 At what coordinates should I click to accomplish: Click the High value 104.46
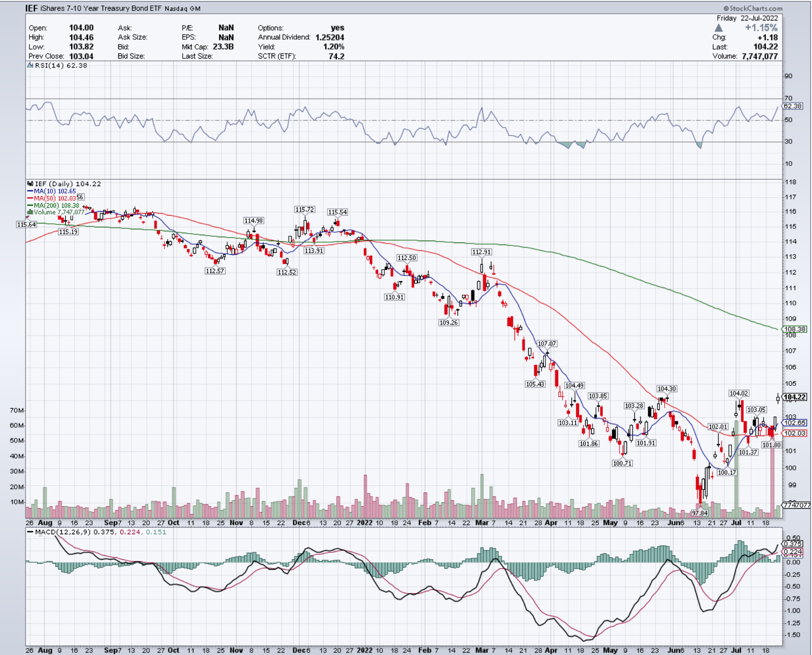tap(81, 37)
